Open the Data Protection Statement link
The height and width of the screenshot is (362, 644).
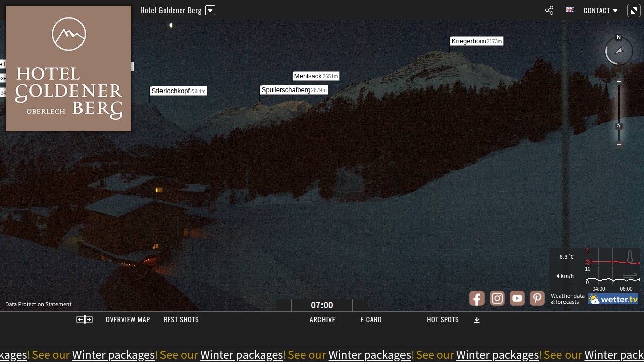(38, 304)
